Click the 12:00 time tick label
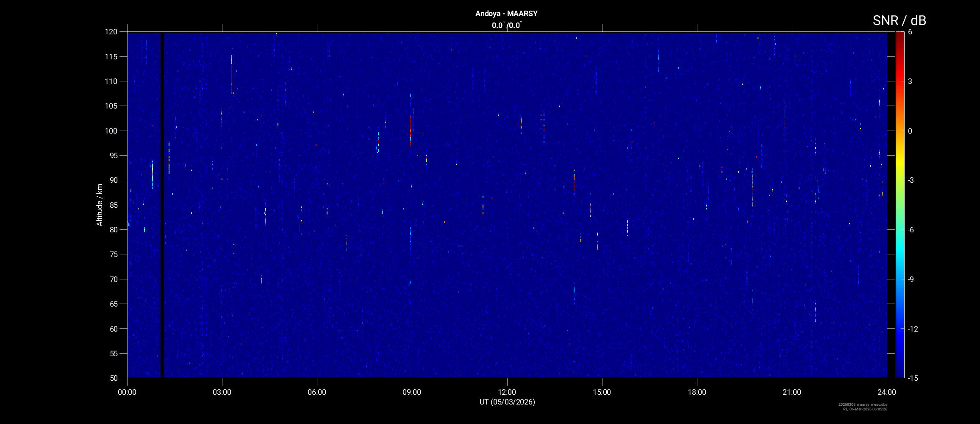980x424 pixels. (507, 392)
